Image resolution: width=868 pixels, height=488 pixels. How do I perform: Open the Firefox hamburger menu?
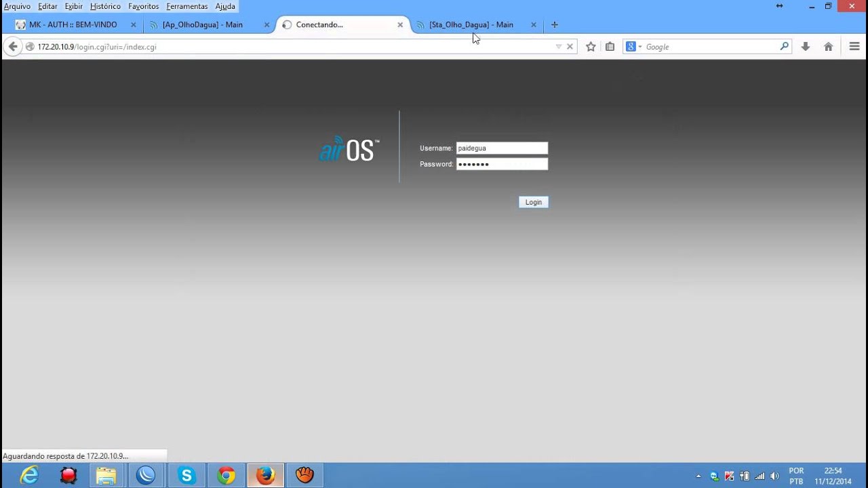pos(854,47)
